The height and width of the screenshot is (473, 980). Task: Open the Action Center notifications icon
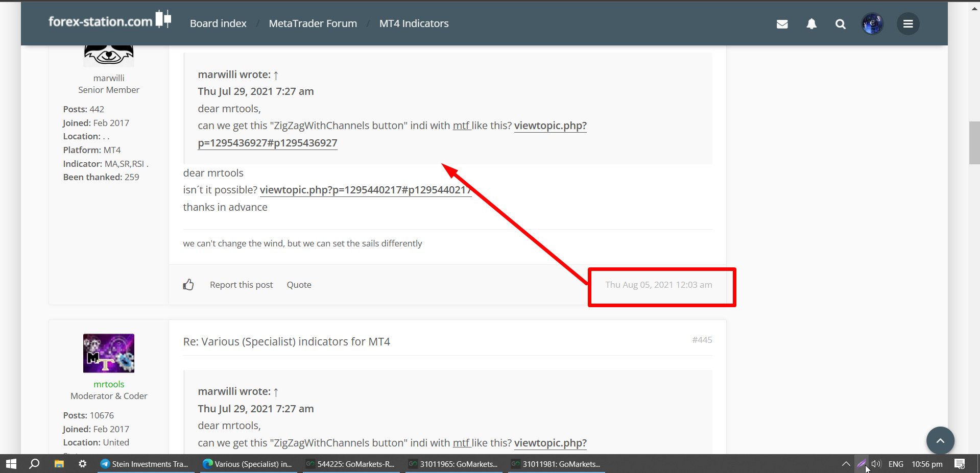coord(960,464)
